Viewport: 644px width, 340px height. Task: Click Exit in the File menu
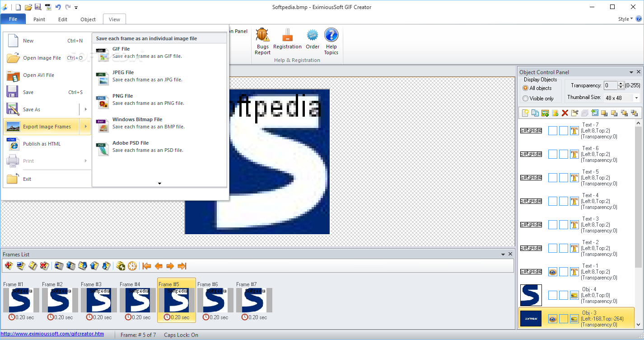point(47,179)
